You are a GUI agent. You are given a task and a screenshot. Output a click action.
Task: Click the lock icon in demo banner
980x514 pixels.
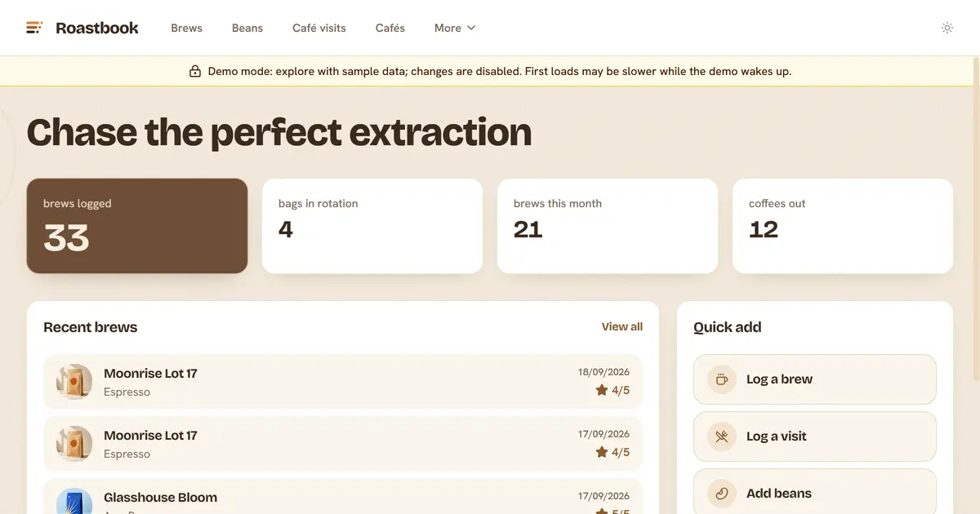pyautogui.click(x=195, y=72)
